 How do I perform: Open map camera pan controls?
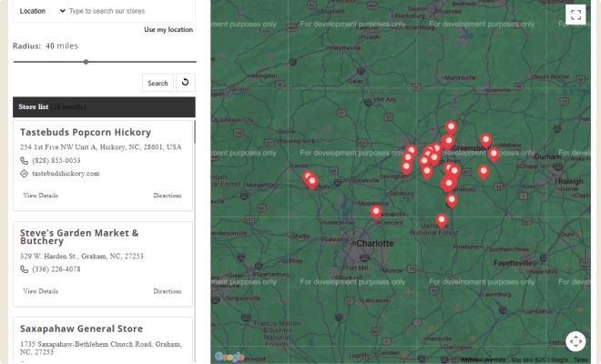click(576, 341)
